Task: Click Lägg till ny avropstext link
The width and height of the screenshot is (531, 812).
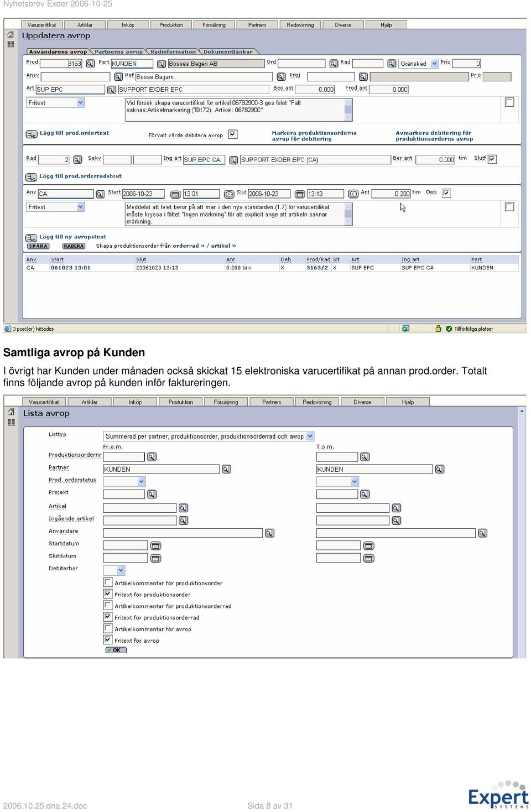Action: pyautogui.click(x=72, y=237)
